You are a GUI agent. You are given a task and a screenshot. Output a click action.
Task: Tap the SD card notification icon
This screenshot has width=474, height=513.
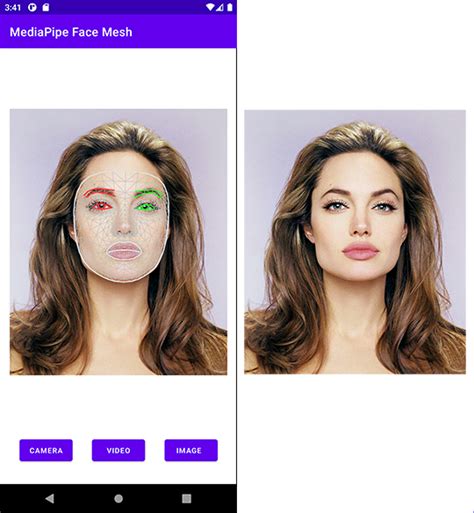[x=46, y=7]
